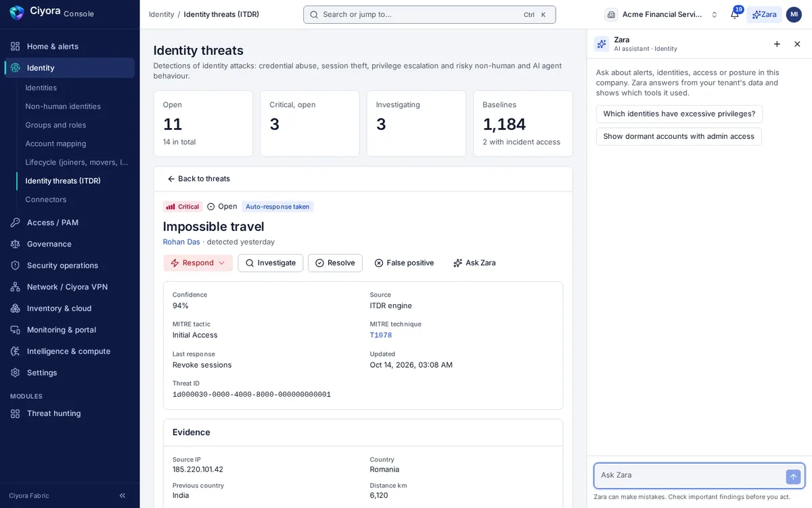Open Settings in the sidebar
This screenshot has height=508, width=812.
(70, 373)
